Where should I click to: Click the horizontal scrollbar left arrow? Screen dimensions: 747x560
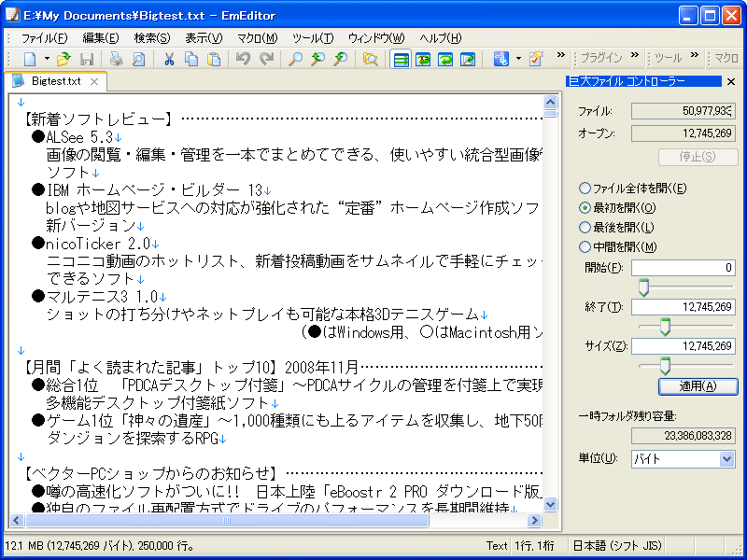pyautogui.click(x=17, y=521)
